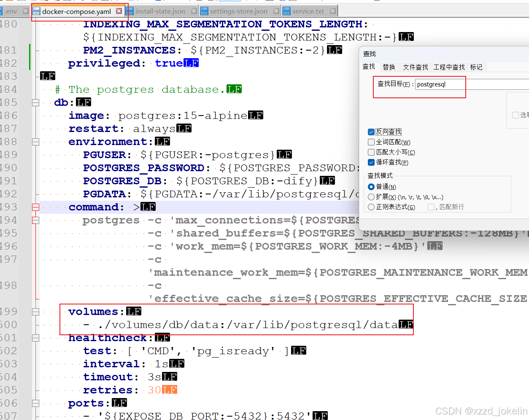Screen dimensions: 529x420
Task: Click the 'PGDATA' key
Action: click(x=104, y=194)
